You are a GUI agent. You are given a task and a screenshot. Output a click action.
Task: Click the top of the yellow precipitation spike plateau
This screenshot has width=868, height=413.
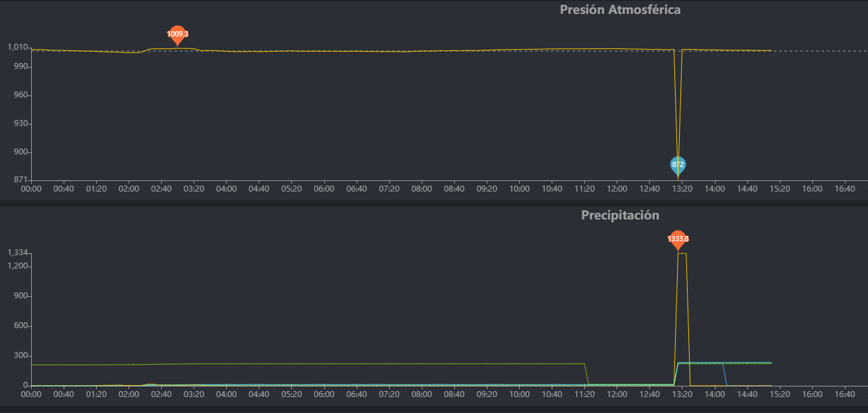point(682,253)
